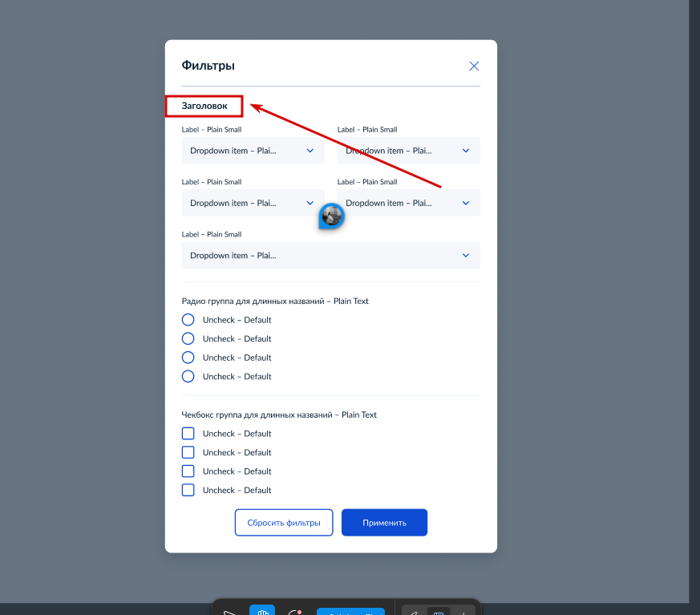
Task: Close the Фильтры dialog with the X icon
Action: pos(474,66)
